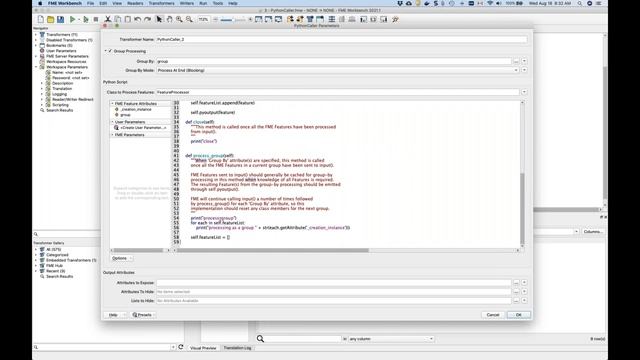The image size is (640, 360).
Task: Click the Wi-Fi icon in the menu bar
Action: pos(490,3)
